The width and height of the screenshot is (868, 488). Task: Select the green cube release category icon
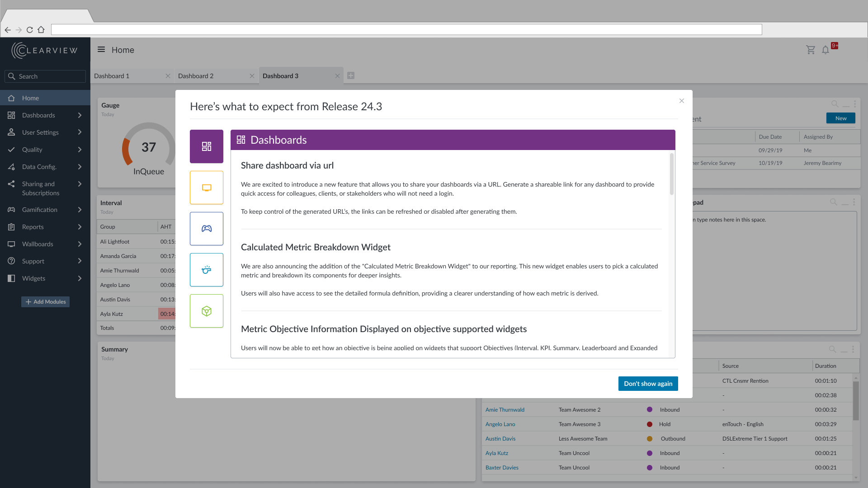point(206,311)
